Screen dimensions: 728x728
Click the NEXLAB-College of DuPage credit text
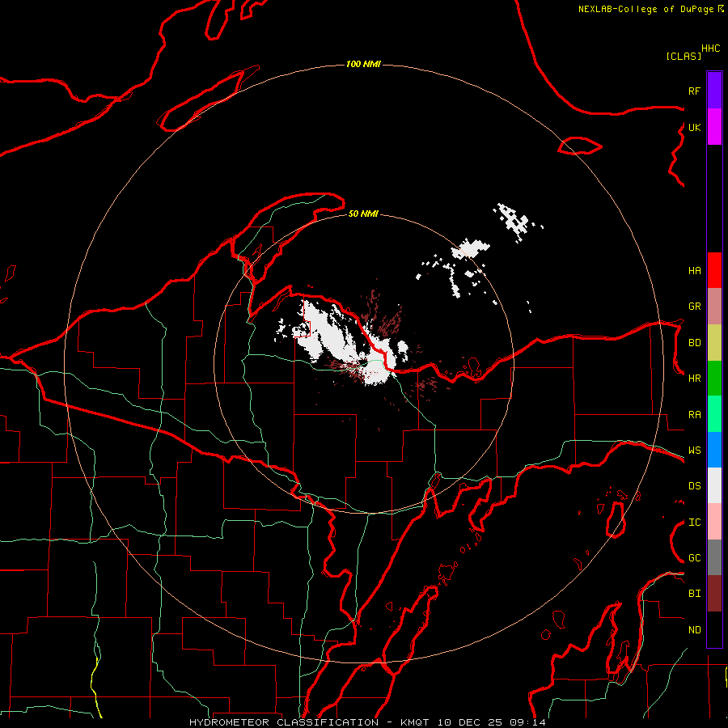[x=645, y=9]
